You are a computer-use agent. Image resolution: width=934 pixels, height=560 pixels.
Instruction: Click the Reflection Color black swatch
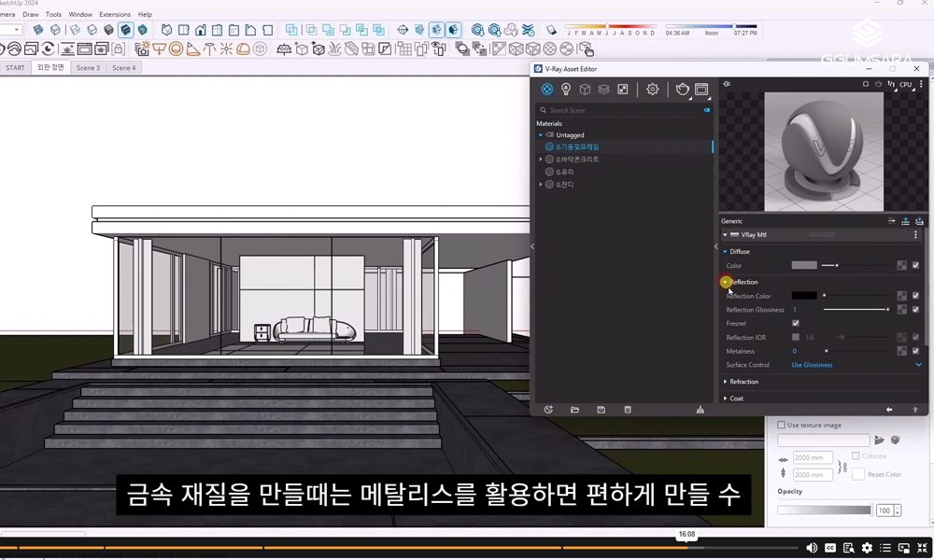804,296
